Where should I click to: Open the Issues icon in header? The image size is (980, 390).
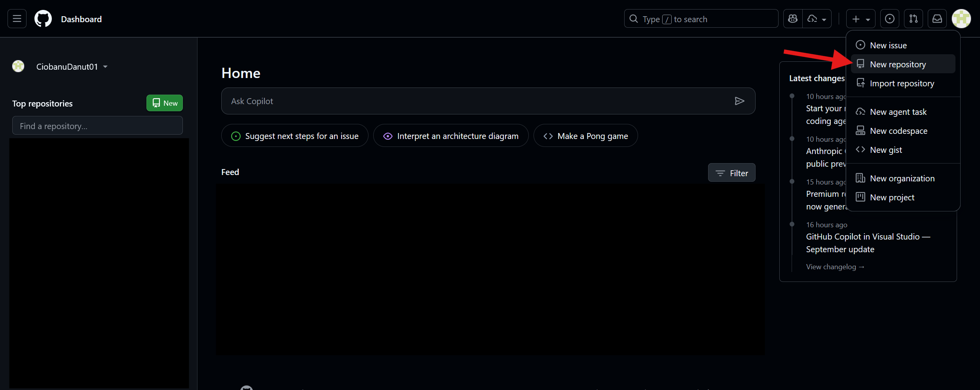tap(889, 19)
